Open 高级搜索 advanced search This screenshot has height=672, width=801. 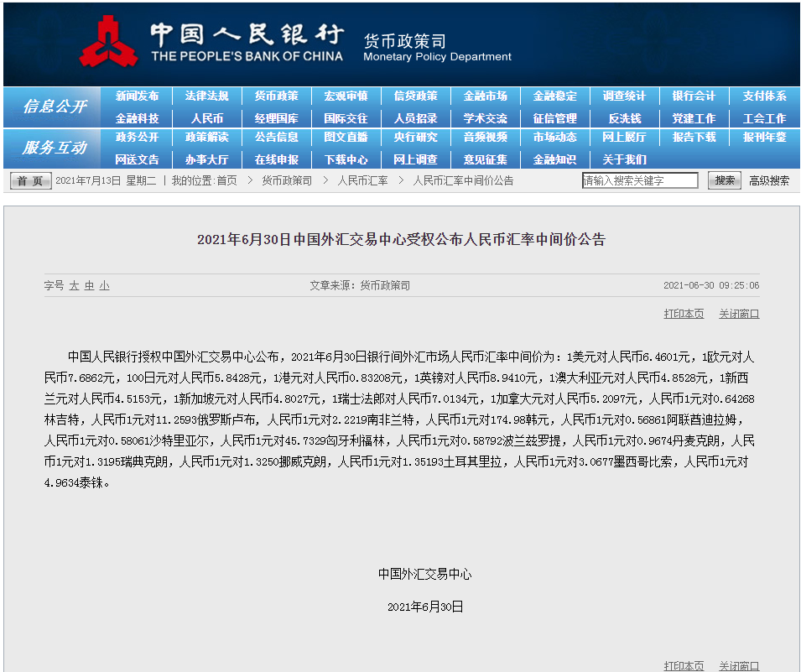click(x=769, y=181)
